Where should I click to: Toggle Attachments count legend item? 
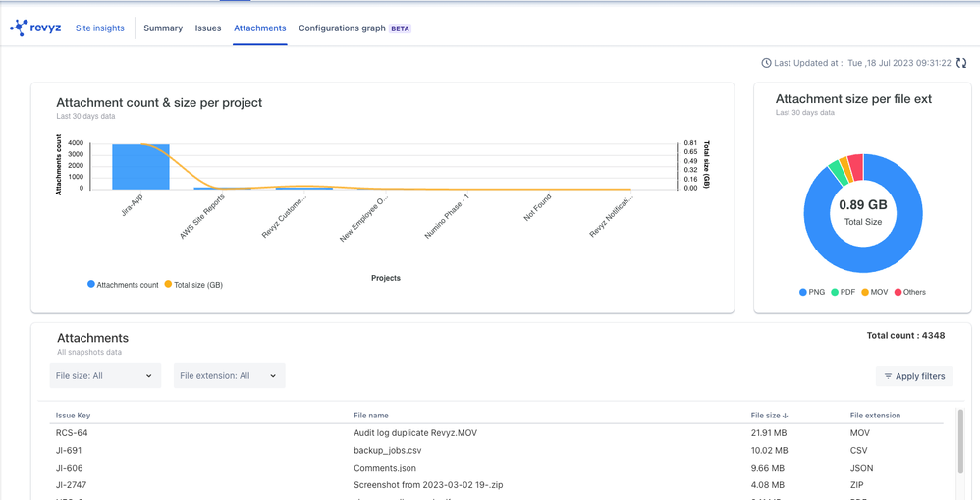click(123, 284)
